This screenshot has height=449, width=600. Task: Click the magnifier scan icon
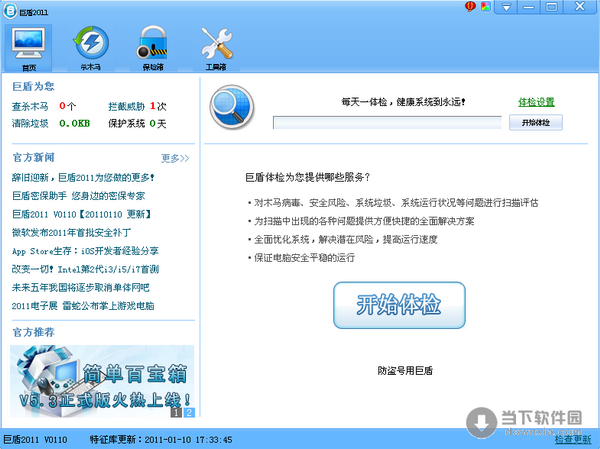pyautogui.click(x=232, y=107)
